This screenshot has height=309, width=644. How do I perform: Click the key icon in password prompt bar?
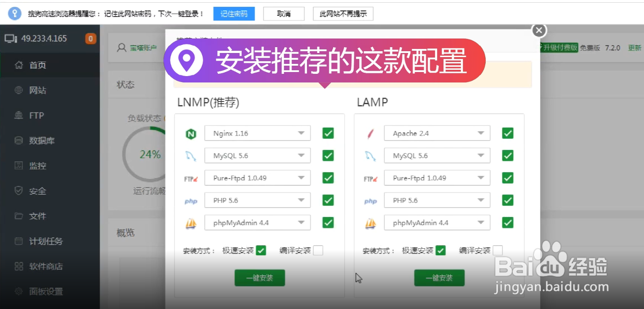click(15, 14)
